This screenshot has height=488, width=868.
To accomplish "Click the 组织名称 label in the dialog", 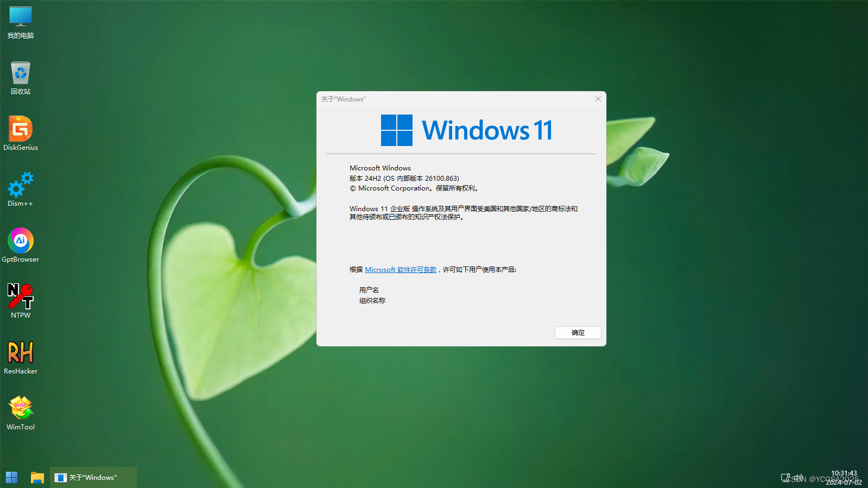I will [x=372, y=301].
